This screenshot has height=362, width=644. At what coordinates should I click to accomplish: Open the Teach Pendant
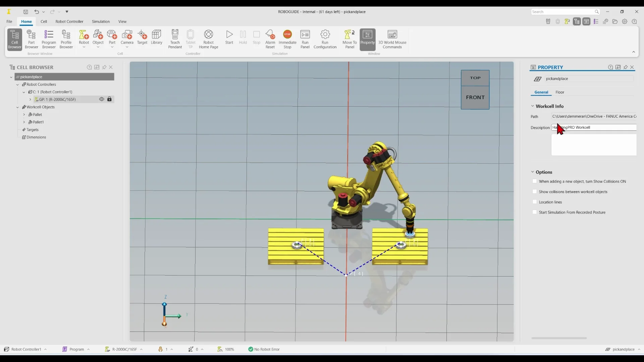click(175, 39)
